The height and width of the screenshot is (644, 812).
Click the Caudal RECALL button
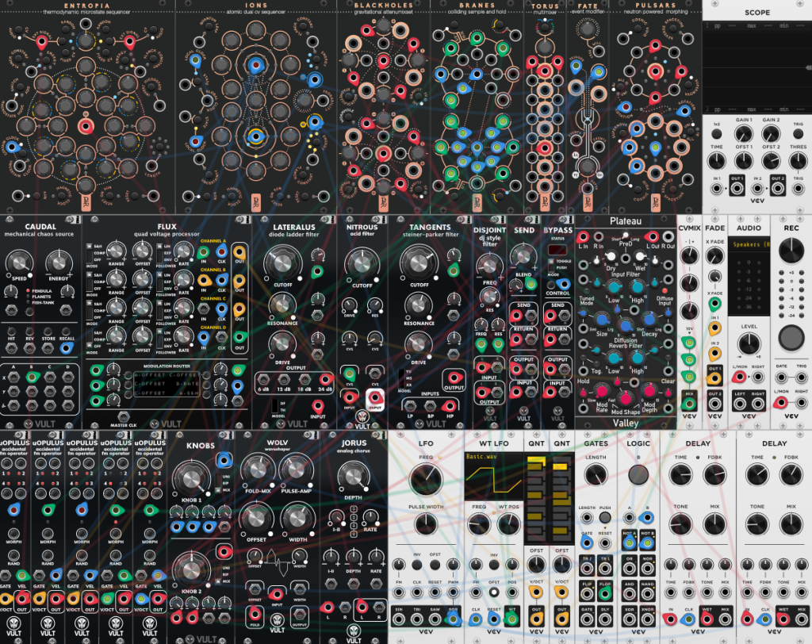click(67, 332)
